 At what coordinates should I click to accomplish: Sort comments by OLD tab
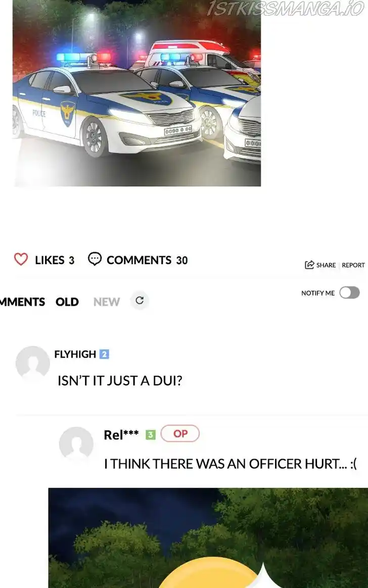coord(67,302)
